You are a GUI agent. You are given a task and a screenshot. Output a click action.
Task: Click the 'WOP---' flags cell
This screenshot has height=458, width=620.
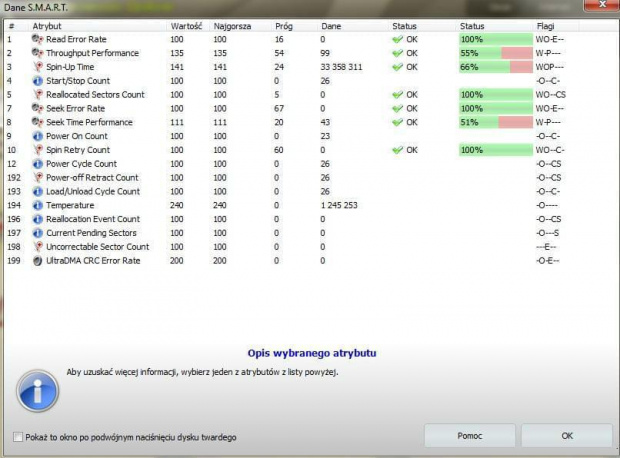(550, 67)
